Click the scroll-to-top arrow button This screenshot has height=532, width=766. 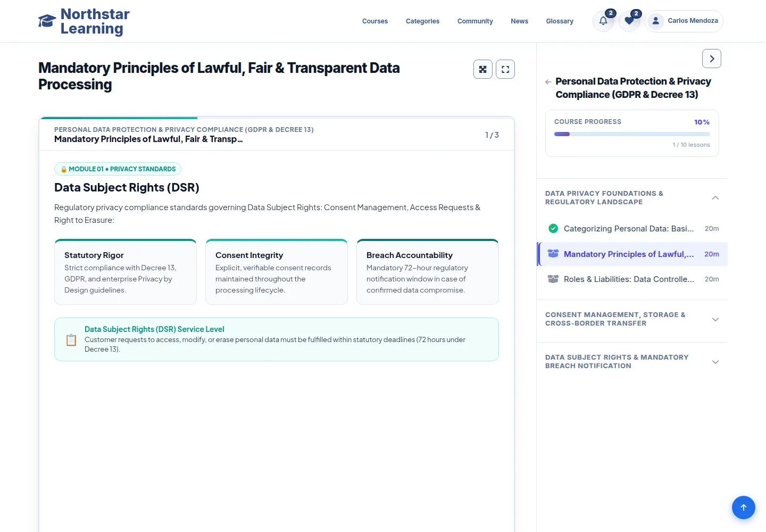(744, 508)
